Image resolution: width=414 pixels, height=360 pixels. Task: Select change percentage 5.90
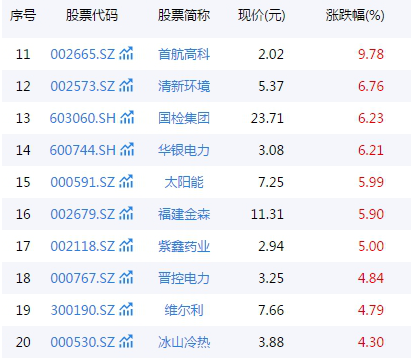tap(371, 214)
